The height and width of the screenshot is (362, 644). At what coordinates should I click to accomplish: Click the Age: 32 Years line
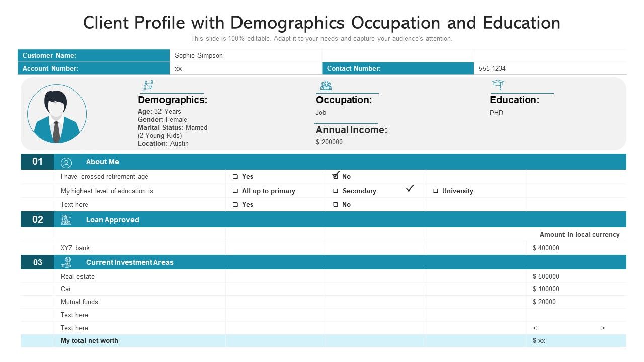159,112
